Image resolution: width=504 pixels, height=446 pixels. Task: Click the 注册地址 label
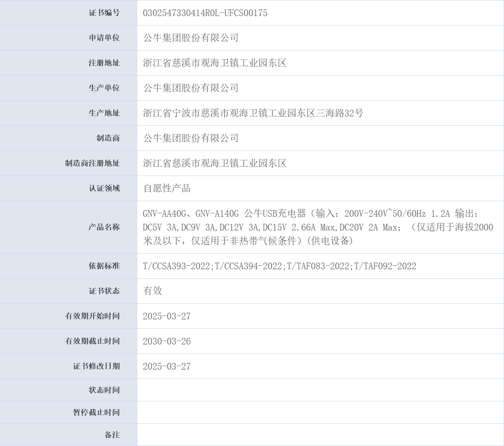(104, 63)
